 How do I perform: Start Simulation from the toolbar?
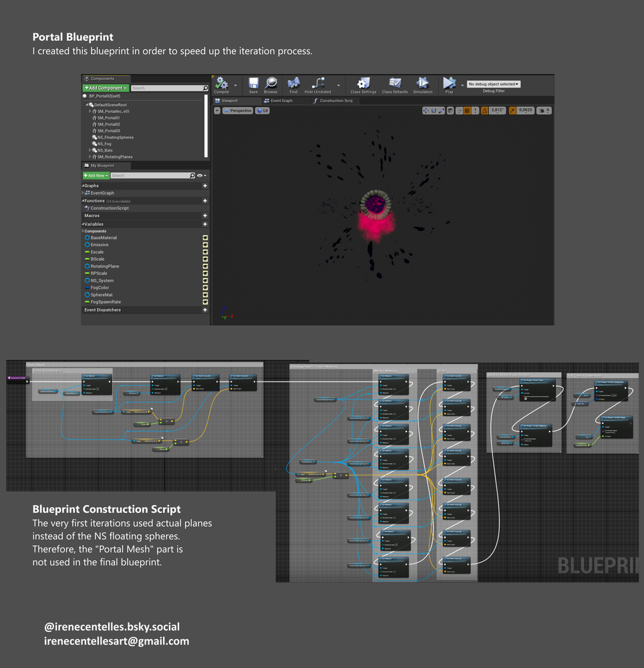click(422, 84)
